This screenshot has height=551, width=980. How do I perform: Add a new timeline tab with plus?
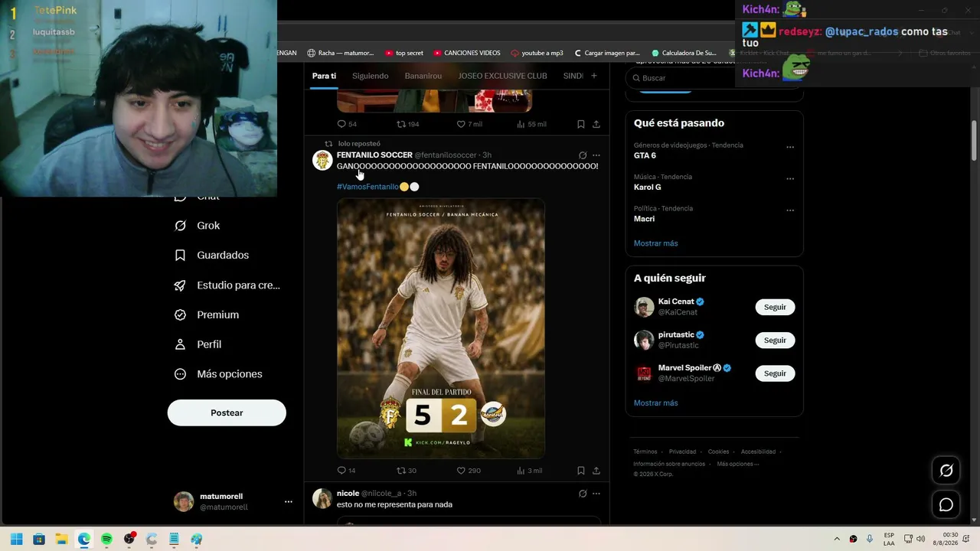point(593,76)
